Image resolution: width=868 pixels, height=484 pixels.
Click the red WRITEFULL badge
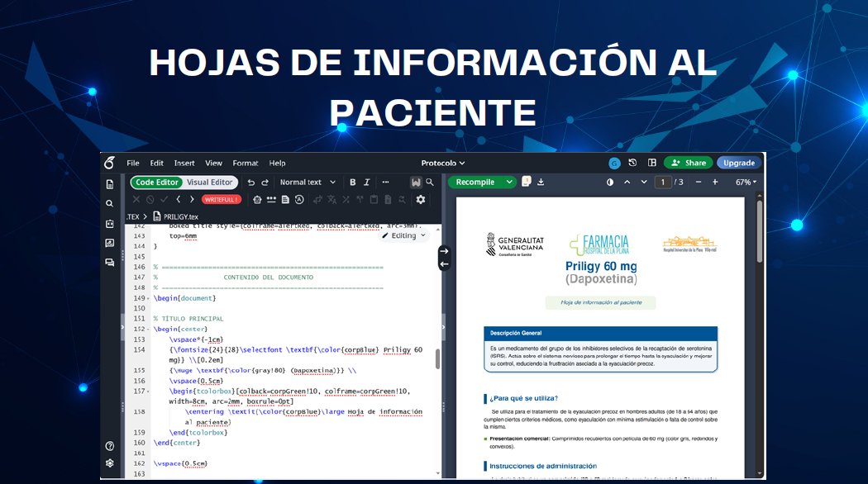222,199
